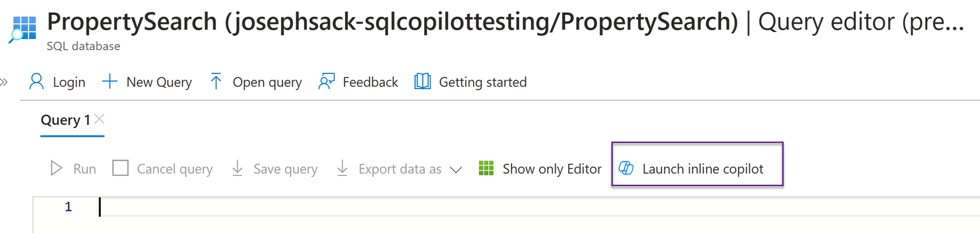Image resolution: width=980 pixels, height=233 pixels.
Task: Close the Query 1 tab
Action: click(x=100, y=119)
